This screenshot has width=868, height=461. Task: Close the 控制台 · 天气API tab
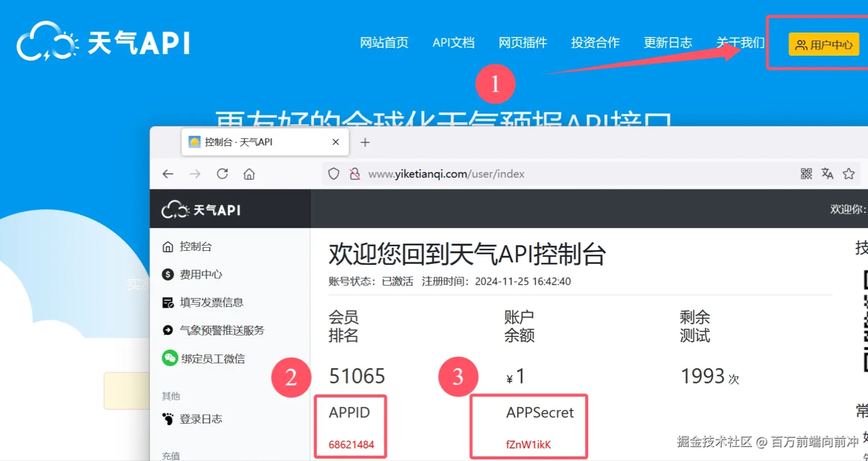point(336,142)
